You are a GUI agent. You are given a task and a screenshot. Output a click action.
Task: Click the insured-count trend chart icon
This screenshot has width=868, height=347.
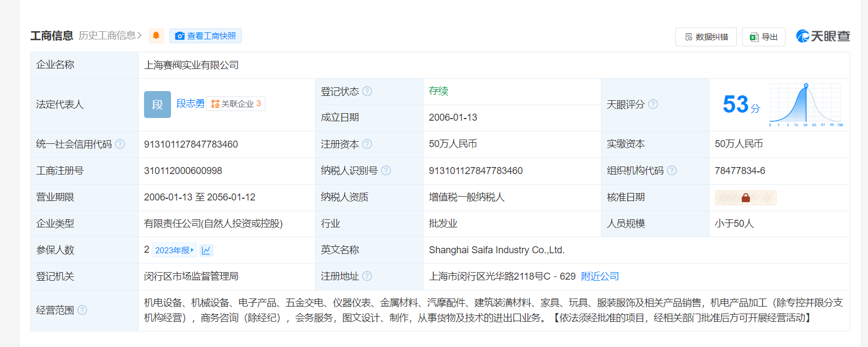point(206,250)
